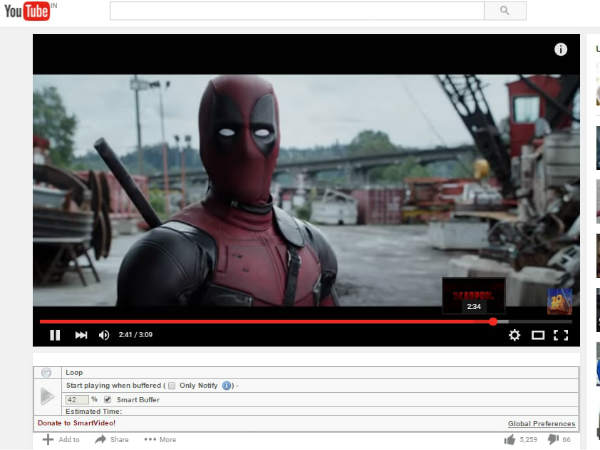Image resolution: width=600 pixels, height=450 pixels.
Task: Click the Add to button
Action: tap(61, 440)
